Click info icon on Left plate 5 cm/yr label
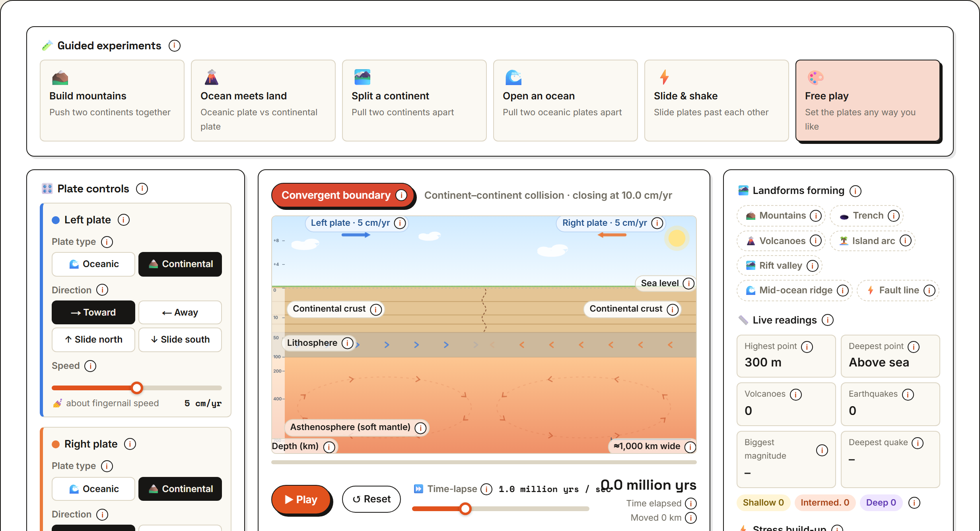The height and width of the screenshot is (531, 980). 400,223
